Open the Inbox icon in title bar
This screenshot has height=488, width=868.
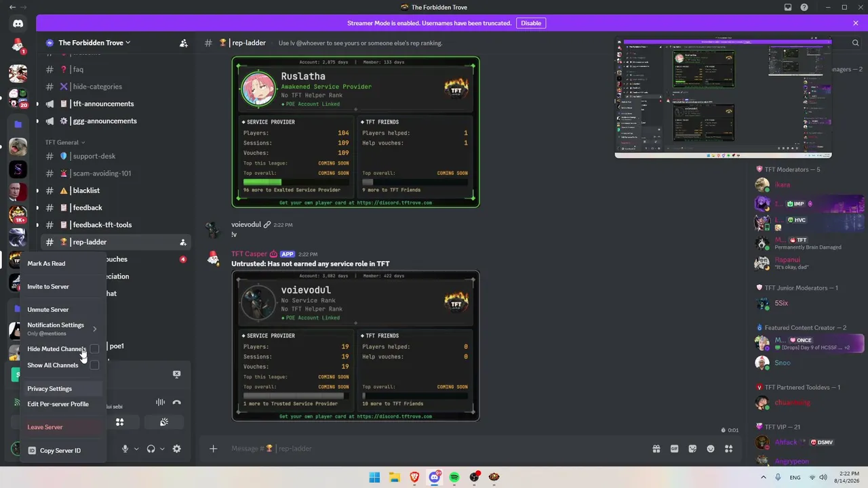tap(788, 7)
